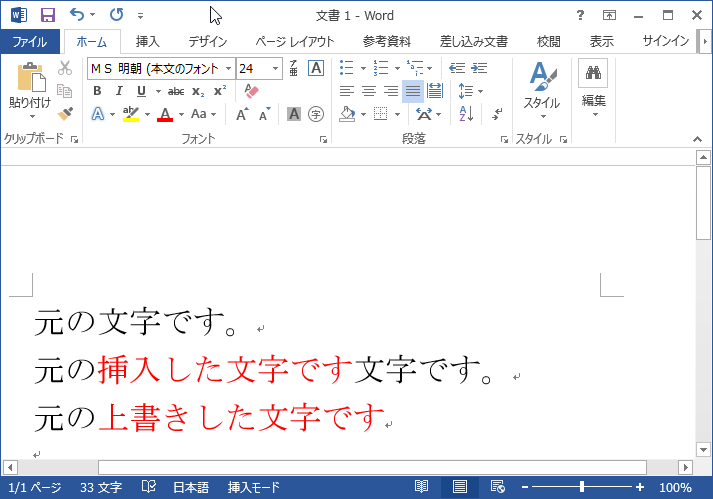The height and width of the screenshot is (499, 713).
Task: Click the Redo/Repeat icon
Action: pos(116,15)
